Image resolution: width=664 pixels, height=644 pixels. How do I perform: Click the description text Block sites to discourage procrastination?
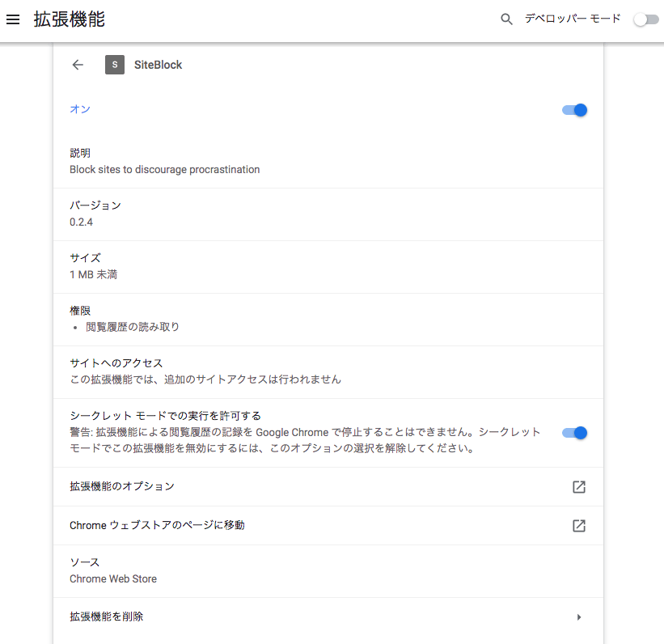tap(165, 169)
